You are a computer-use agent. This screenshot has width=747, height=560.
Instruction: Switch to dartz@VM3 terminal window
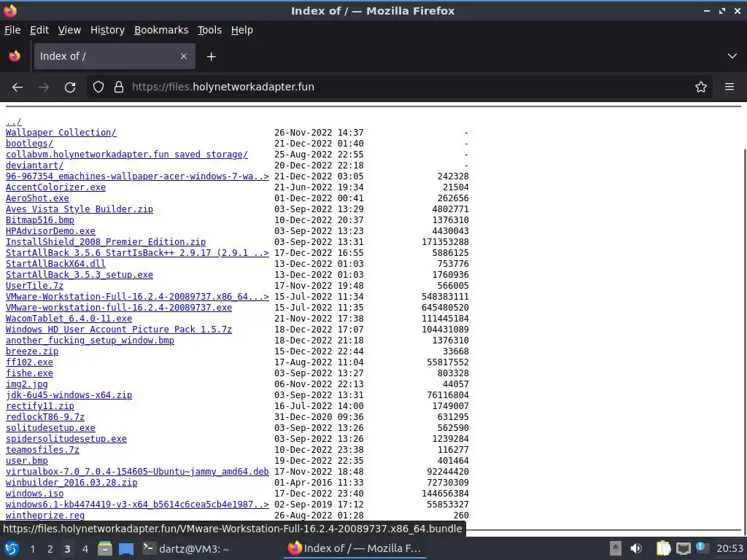[x=186, y=548]
